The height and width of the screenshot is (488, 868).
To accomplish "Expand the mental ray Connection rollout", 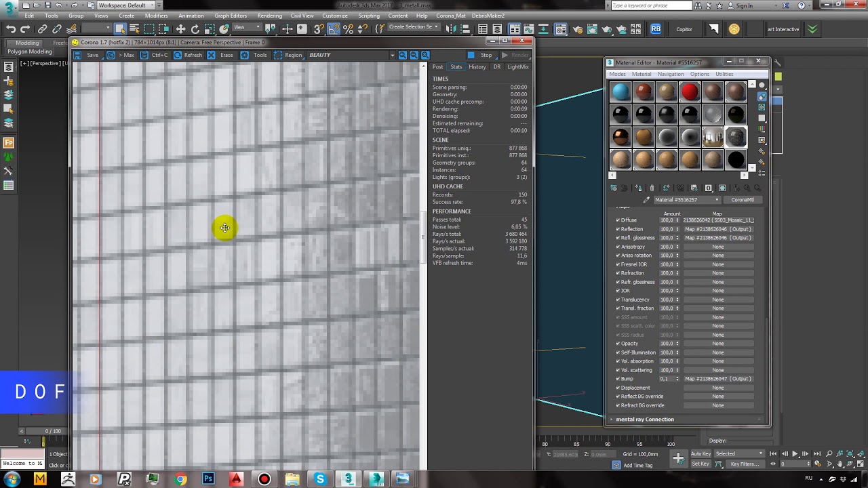I will point(644,420).
